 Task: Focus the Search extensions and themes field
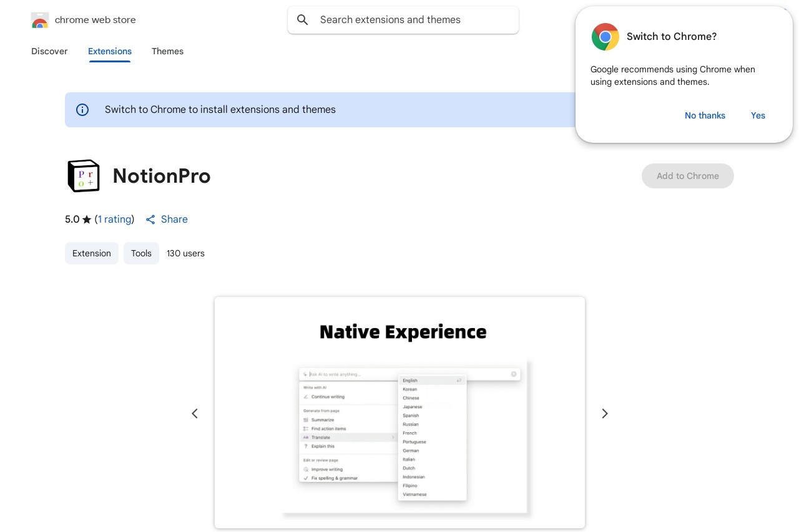click(403, 20)
